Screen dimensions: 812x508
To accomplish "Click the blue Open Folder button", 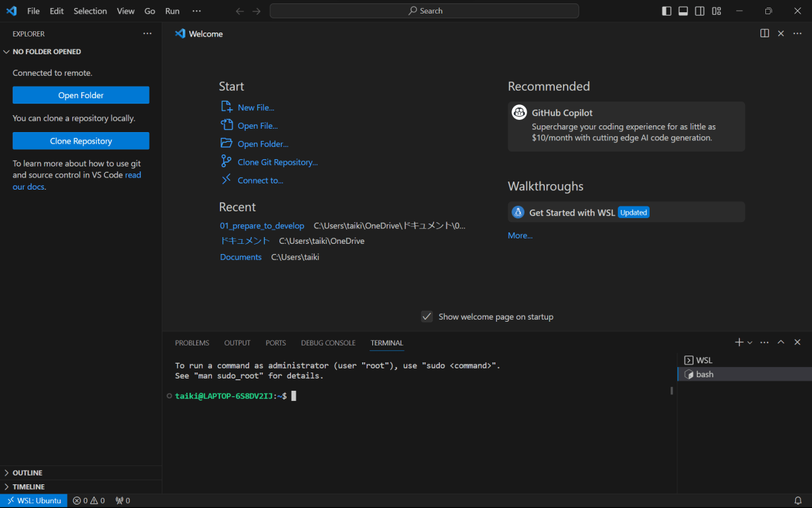I will [x=81, y=96].
